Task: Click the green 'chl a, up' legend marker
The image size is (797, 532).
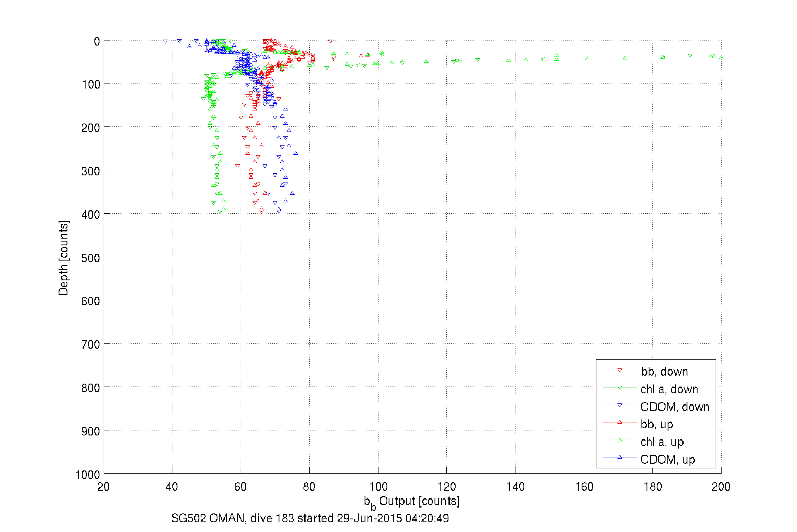Action: 620,440
